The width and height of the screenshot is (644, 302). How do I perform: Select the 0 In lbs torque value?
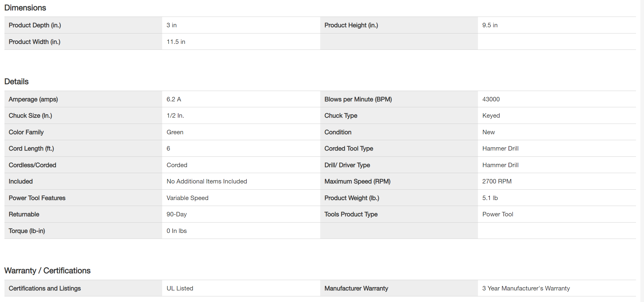(x=176, y=231)
